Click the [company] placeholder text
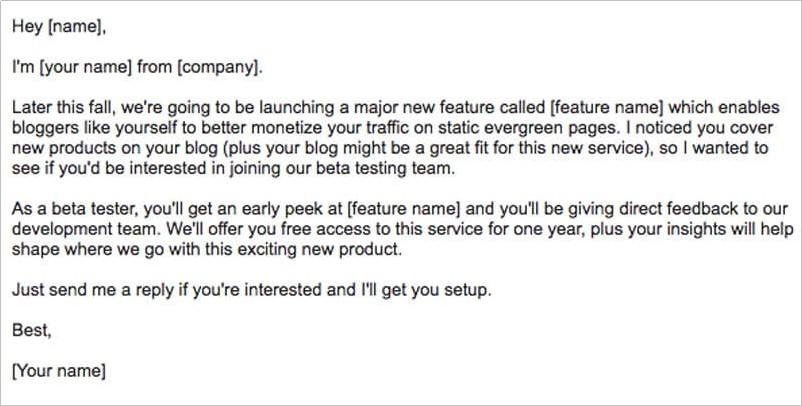Screen dimensions: 802x406 pos(218,67)
